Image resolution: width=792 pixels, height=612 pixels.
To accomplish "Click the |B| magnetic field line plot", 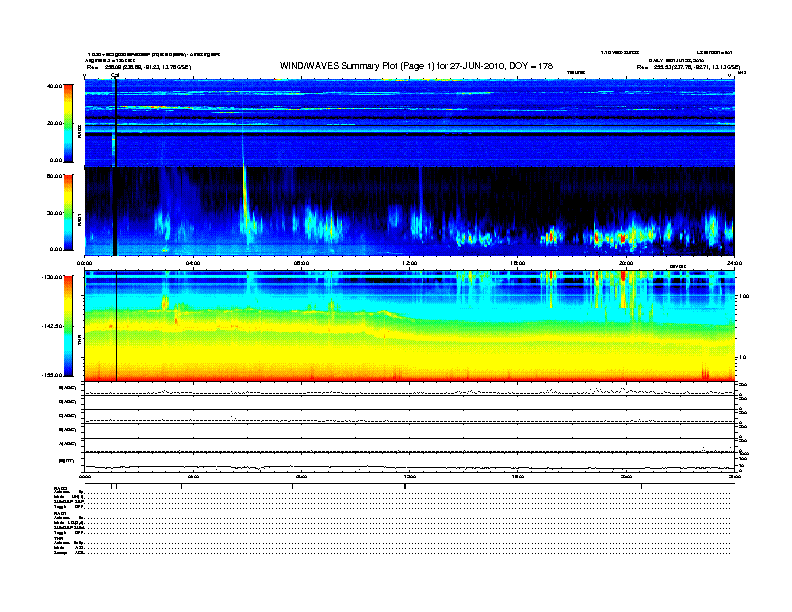I will [409, 467].
